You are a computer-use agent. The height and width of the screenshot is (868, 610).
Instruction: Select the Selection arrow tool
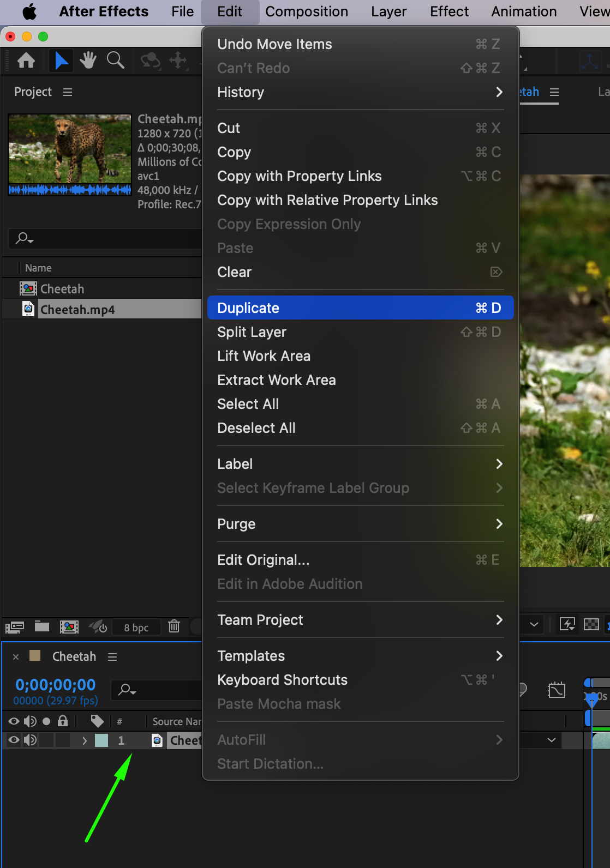61,61
